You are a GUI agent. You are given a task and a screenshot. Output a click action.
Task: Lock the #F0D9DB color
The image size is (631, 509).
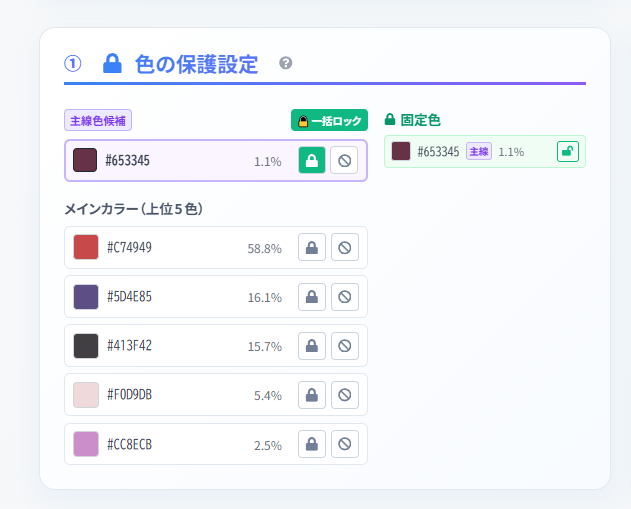312,395
